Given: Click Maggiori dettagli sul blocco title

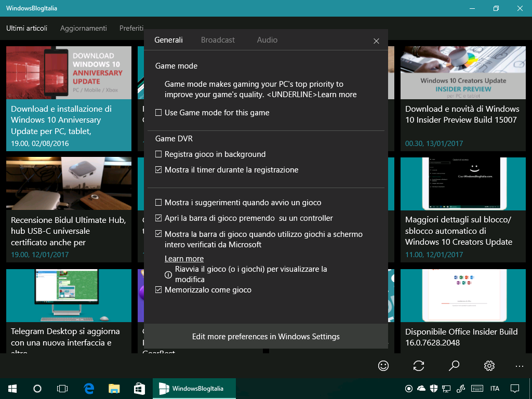Looking at the screenshot, I should pos(459,231).
